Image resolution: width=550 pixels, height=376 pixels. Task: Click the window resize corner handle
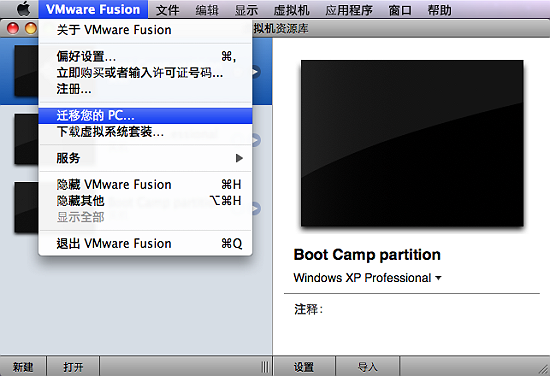pos(544,370)
